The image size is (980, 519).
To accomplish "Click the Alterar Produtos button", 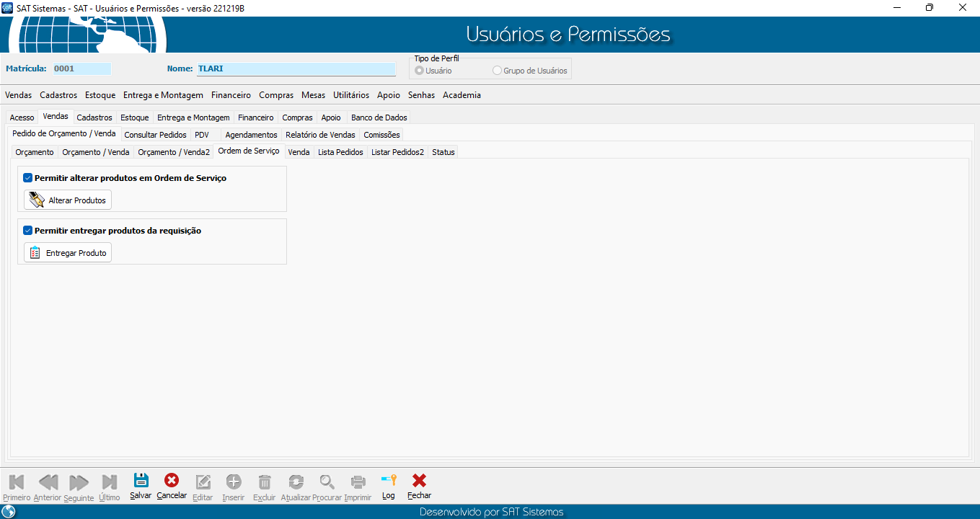I will (68, 200).
